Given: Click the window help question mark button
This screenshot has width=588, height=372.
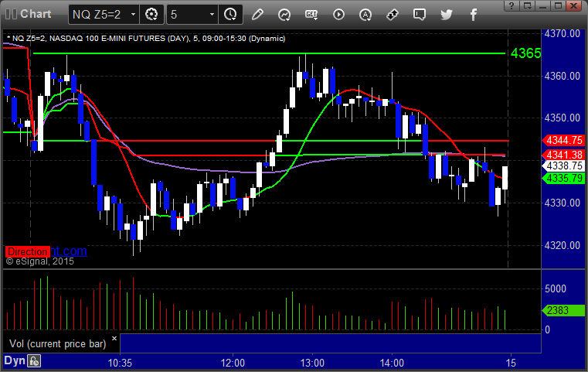Looking at the screenshot, I should click(x=512, y=5).
